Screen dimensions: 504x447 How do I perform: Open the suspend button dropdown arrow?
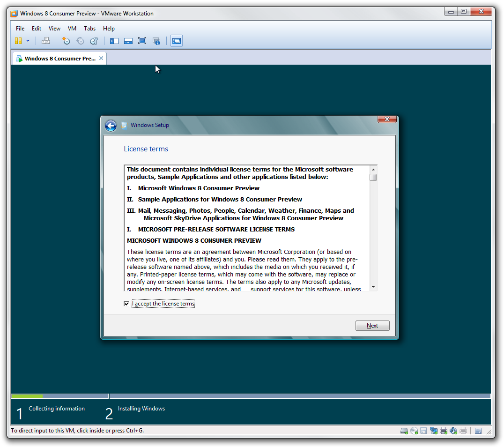coord(28,41)
